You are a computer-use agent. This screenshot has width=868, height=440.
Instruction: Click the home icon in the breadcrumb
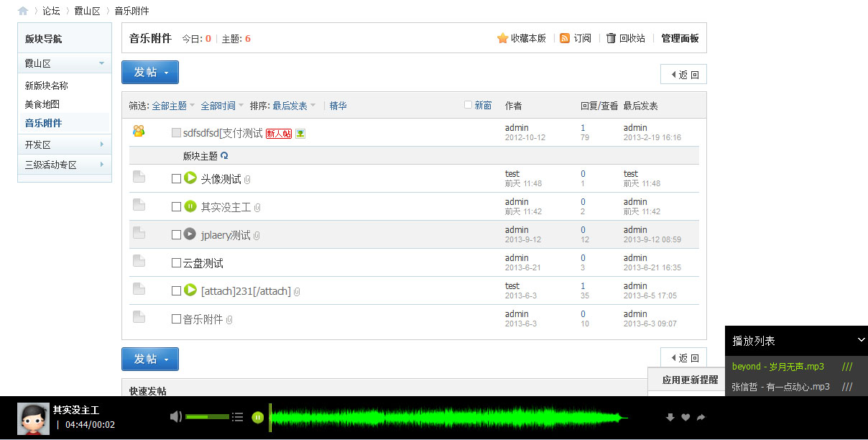[23, 11]
